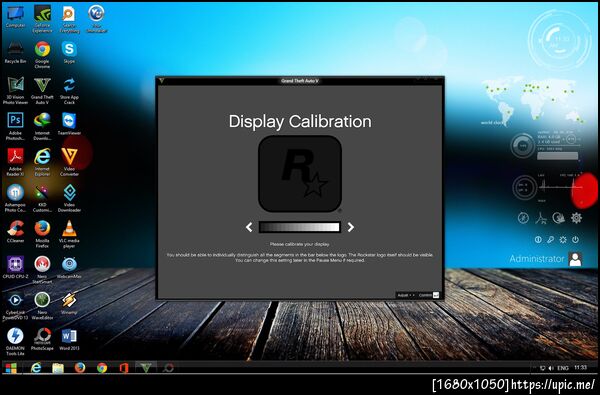The image size is (600, 395).
Task: Open Skype desktop icon
Action: click(69, 52)
